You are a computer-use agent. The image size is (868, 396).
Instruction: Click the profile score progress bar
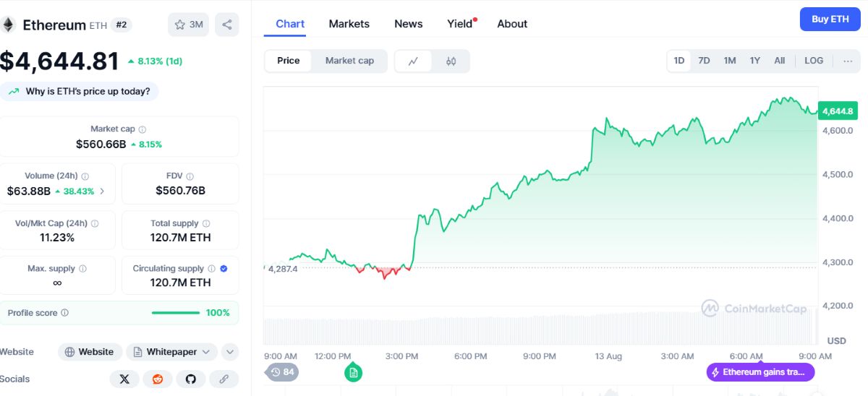[x=176, y=313]
